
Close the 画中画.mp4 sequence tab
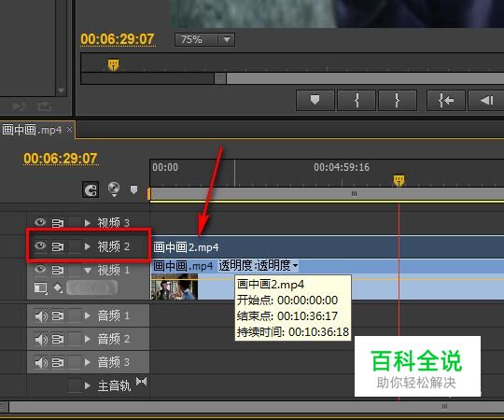point(69,130)
